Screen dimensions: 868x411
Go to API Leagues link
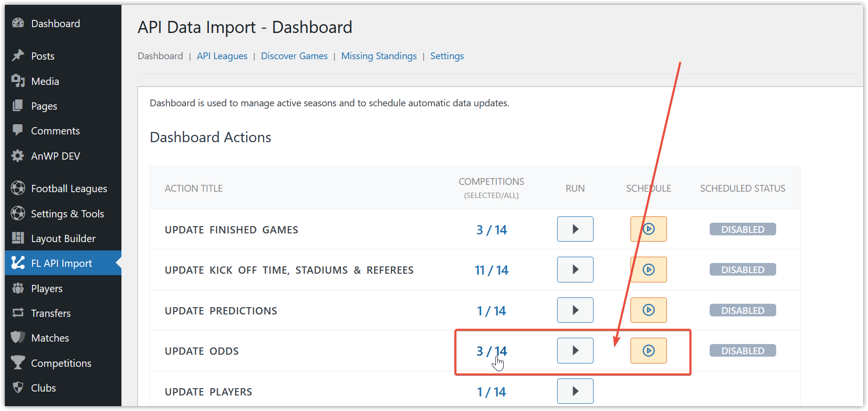222,56
